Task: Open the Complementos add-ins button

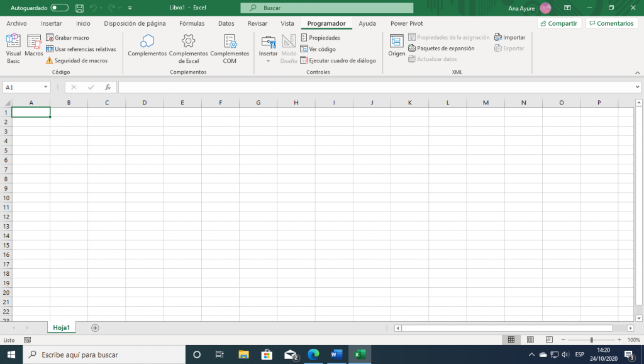Action: click(x=147, y=46)
